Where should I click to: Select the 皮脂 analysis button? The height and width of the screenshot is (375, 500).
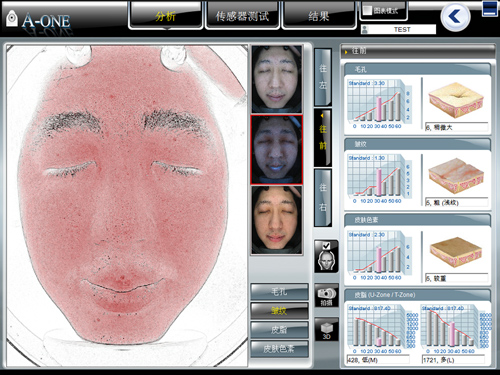[x=279, y=330]
